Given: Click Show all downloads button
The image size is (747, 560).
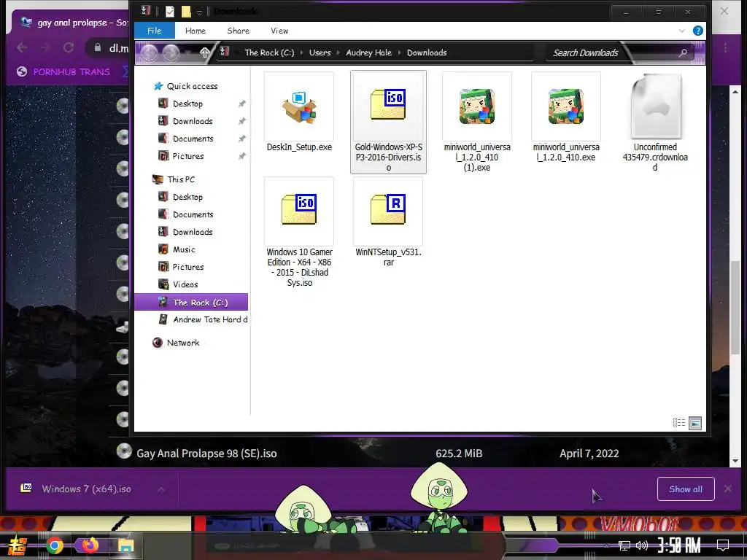Looking at the screenshot, I should coord(686,489).
